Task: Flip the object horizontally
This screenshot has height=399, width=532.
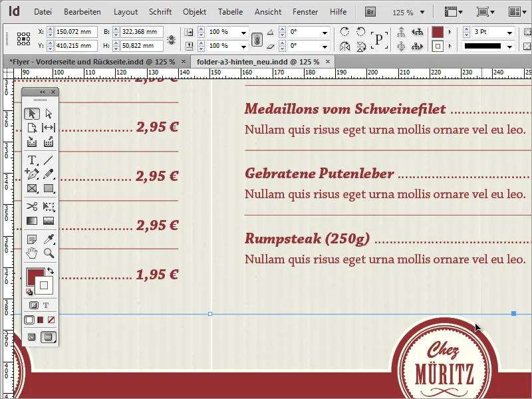Action: tap(344, 46)
